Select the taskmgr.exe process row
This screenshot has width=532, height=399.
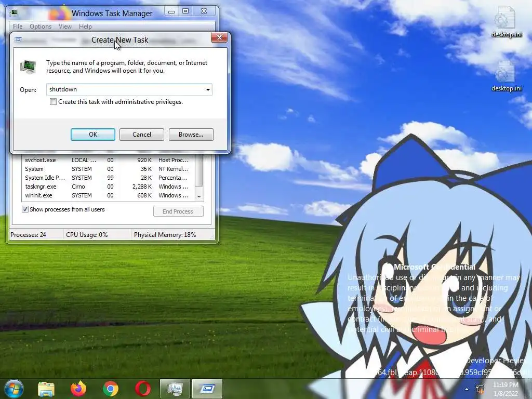click(x=108, y=187)
